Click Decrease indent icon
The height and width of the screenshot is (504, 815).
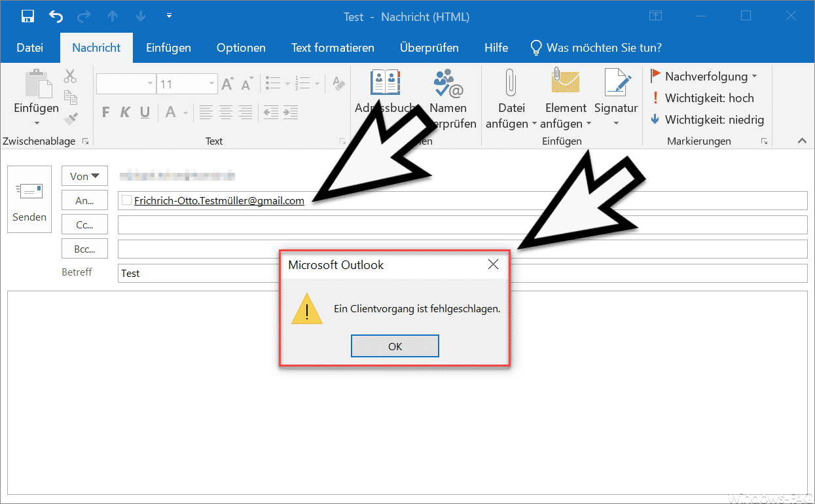point(271,113)
